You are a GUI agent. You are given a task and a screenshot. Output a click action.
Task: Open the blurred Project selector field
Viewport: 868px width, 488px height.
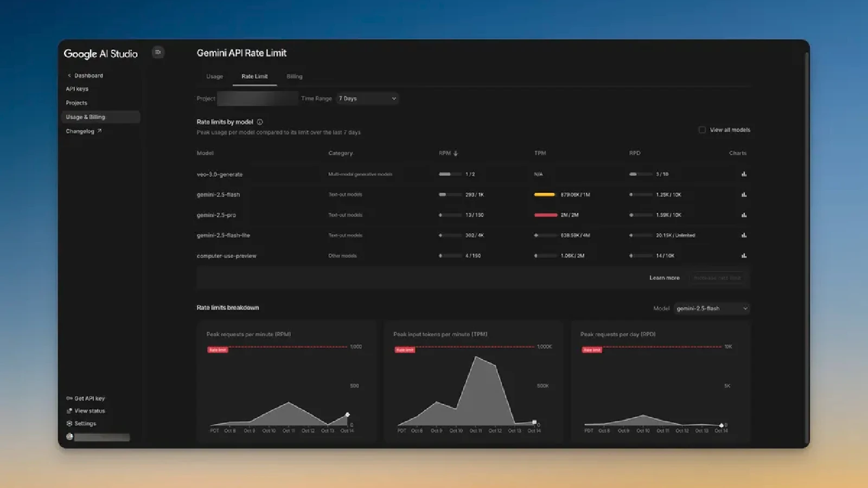point(257,99)
